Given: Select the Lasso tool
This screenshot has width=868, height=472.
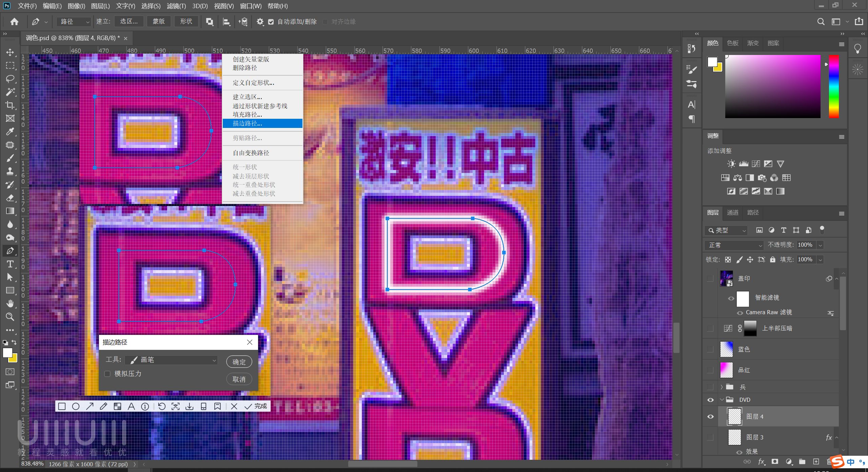Looking at the screenshot, I should pyautogui.click(x=10, y=79).
